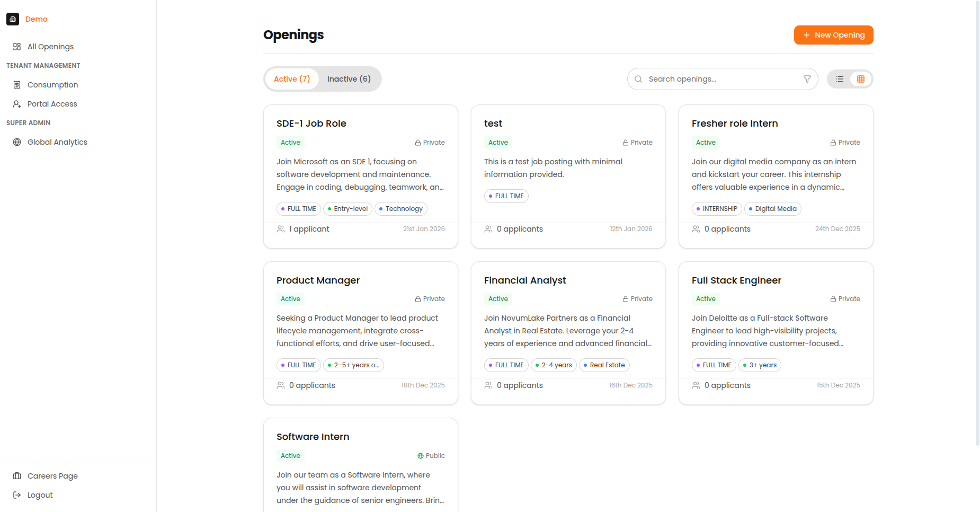Toggle Private visibility on SDE-1 Job Role
Image resolution: width=980 pixels, height=512 pixels.
click(430, 142)
